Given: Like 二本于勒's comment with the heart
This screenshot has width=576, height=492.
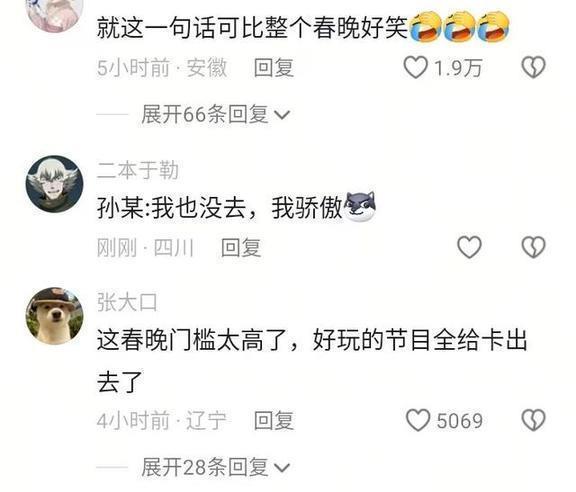Looking at the screenshot, I should pos(469,247).
